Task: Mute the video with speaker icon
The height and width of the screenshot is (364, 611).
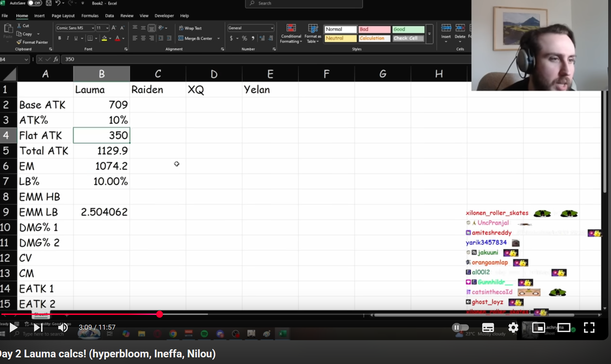Action: tap(63, 328)
